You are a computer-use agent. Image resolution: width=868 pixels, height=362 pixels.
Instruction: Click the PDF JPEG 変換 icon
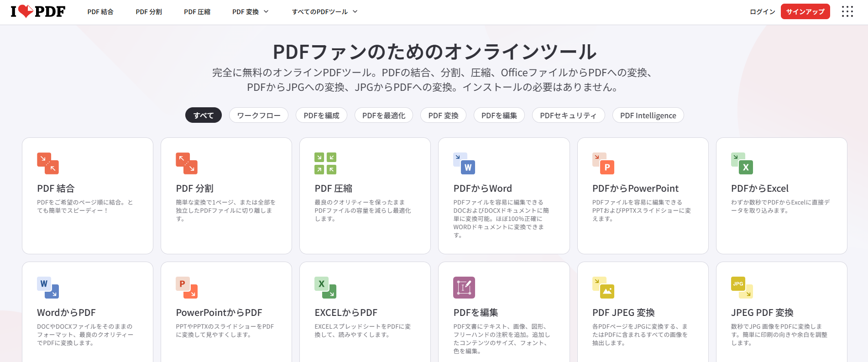pos(603,288)
